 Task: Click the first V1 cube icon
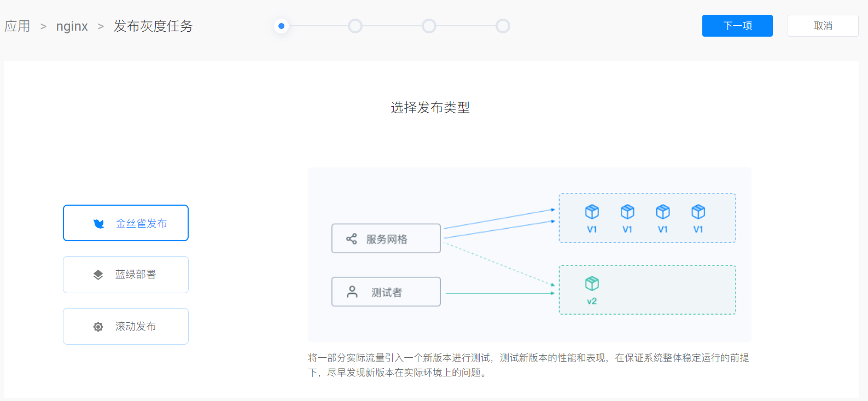pyautogui.click(x=592, y=212)
